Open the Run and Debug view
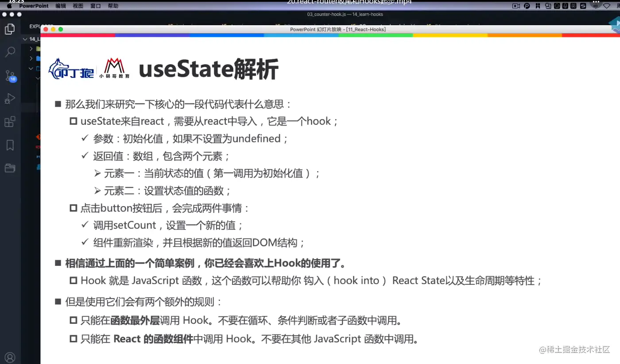Screen dimensions: 620x364 (x=9, y=99)
